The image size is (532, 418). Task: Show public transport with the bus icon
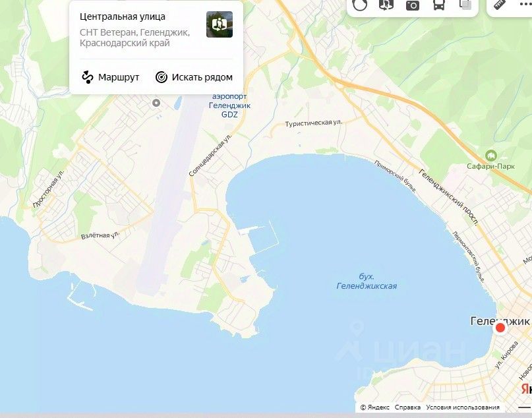click(439, 5)
